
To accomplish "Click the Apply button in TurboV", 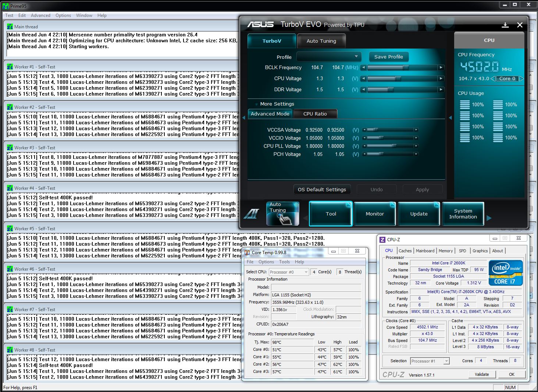I will (x=422, y=189).
